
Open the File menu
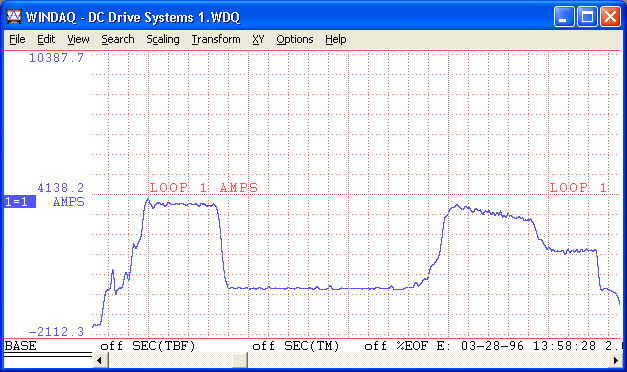pyautogui.click(x=17, y=39)
